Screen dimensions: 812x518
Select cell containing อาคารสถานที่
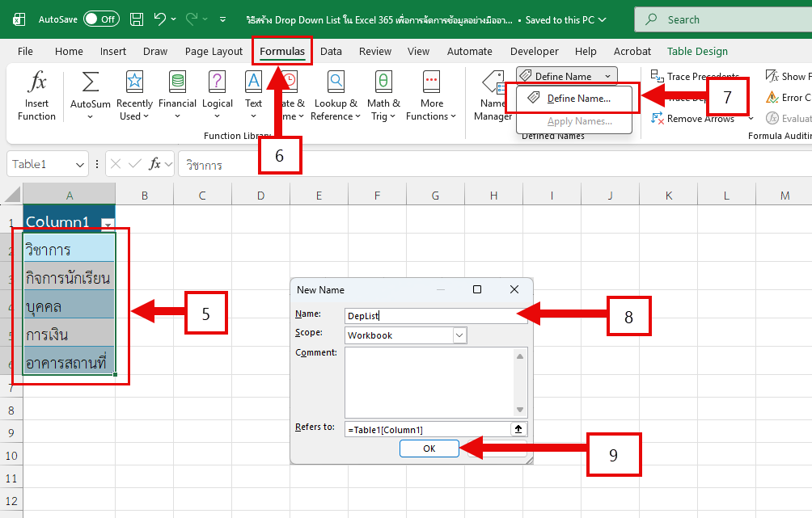pyautogui.click(x=69, y=361)
